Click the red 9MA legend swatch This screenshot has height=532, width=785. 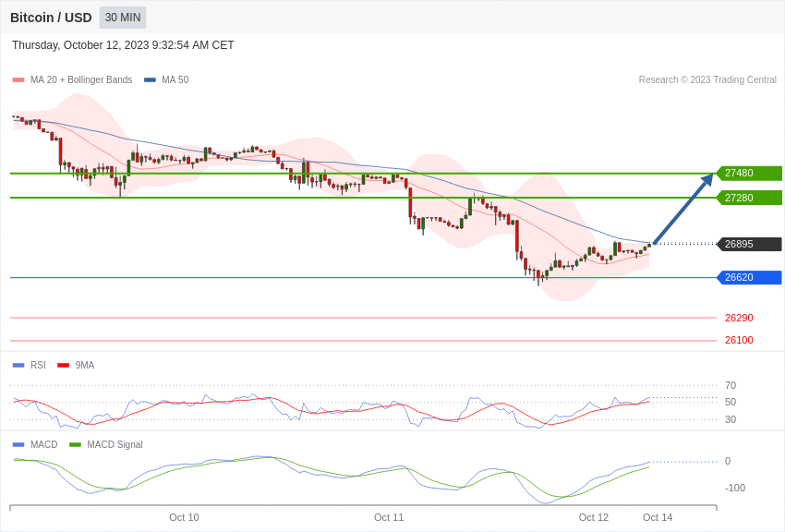pos(64,366)
